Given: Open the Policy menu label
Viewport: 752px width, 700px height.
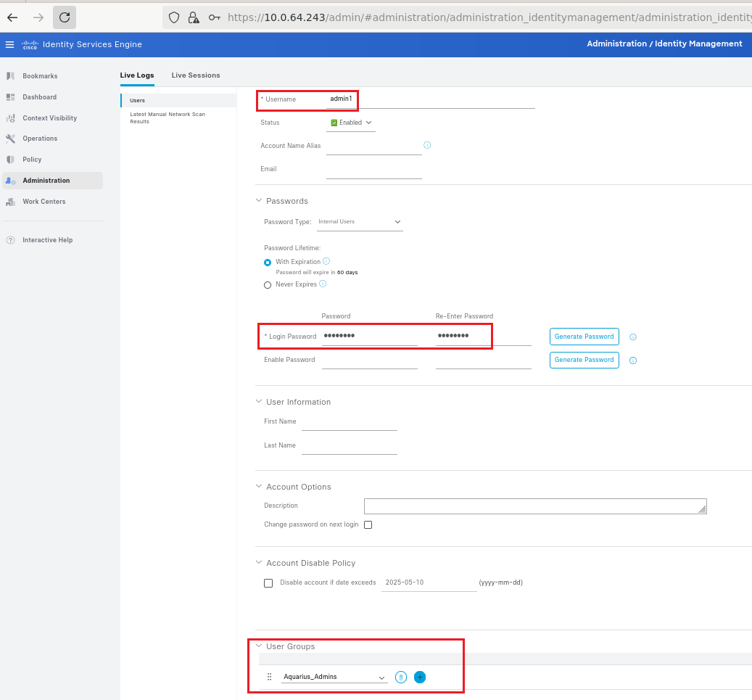Looking at the screenshot, I should point(32,160).
